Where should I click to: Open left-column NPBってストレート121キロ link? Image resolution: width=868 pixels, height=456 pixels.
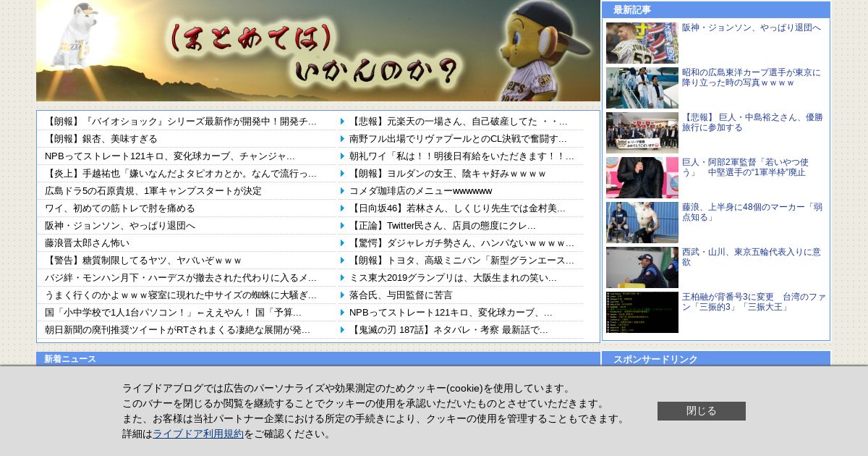(x=170, y=156)
